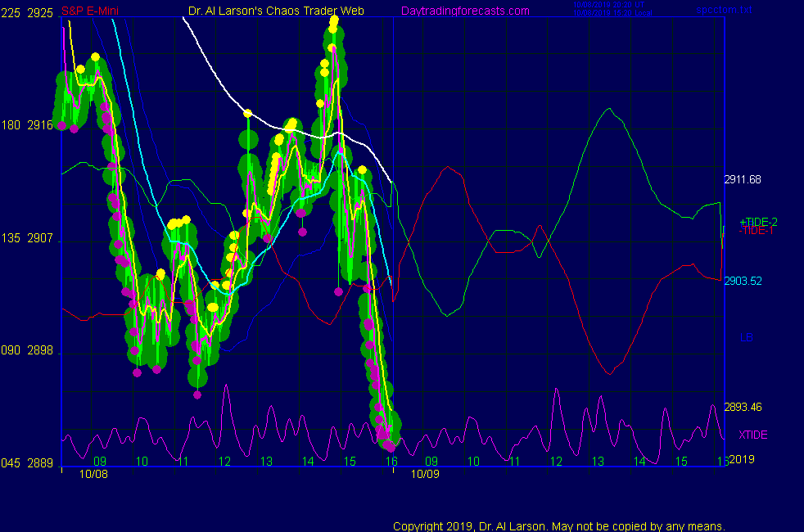
Task: Click the 13 hour label for 10/08
Action: (x=266, y=462)
